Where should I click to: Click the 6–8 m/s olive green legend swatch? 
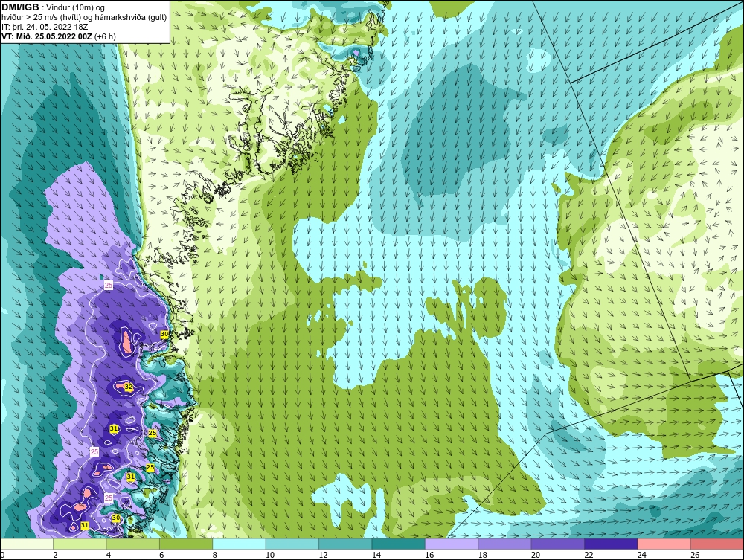(186, 544)
